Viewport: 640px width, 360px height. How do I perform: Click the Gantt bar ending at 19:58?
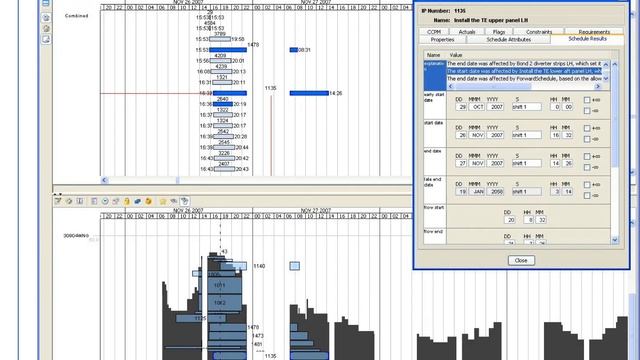(220, 39)
